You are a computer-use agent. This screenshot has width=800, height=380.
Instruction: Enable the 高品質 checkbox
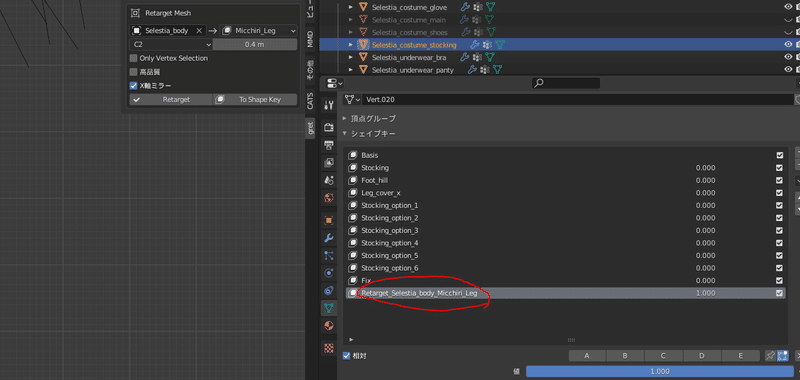[134, 72]
